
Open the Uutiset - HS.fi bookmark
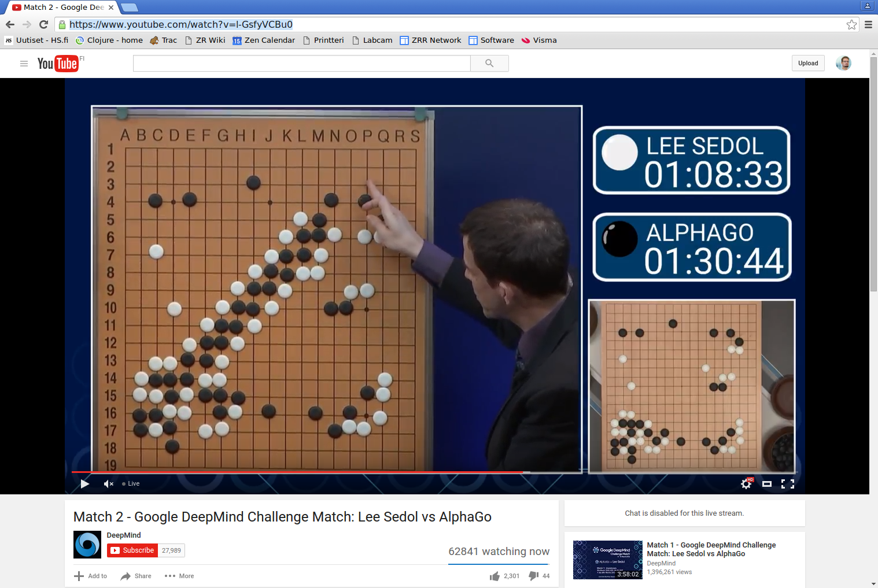(x=36, y=40)
